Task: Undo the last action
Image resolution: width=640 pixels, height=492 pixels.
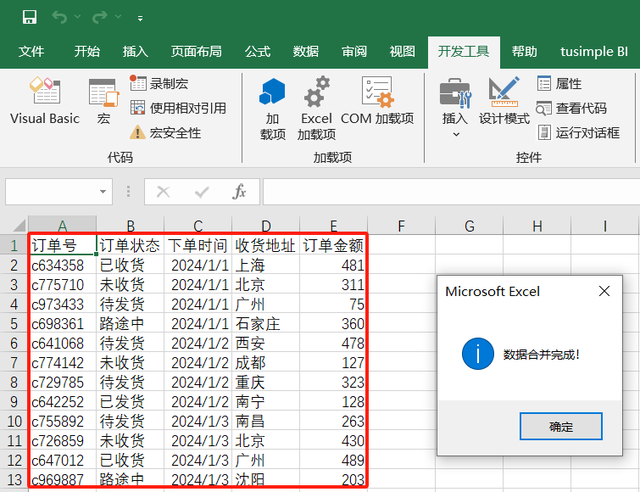Action: [59, 17]
